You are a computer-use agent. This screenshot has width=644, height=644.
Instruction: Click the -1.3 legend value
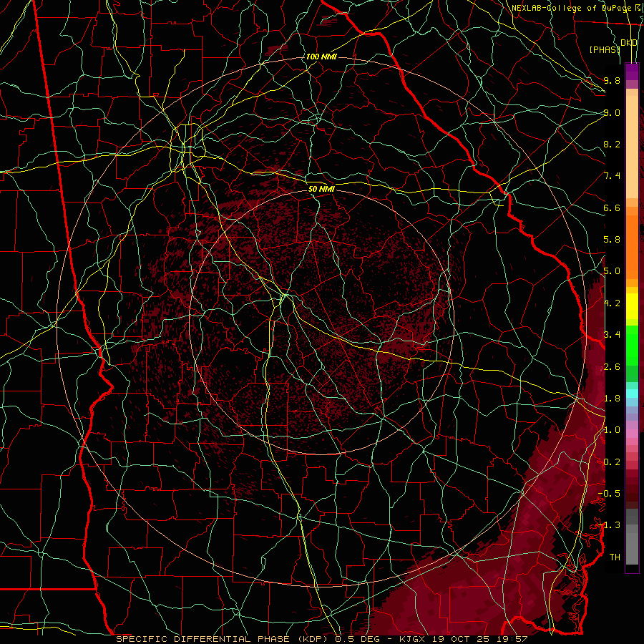tap(609, 525)
